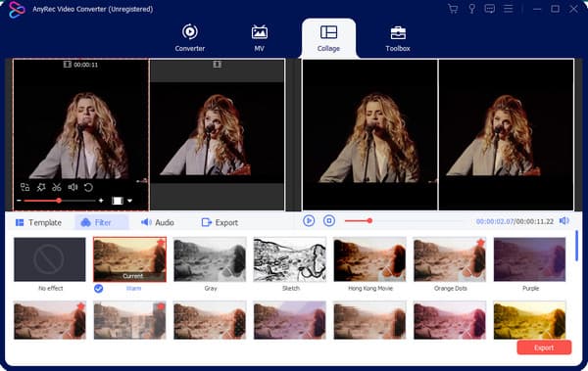Click the aspect fill mode icon
Viewport: 588px width, 371px height.
[118, 201]
